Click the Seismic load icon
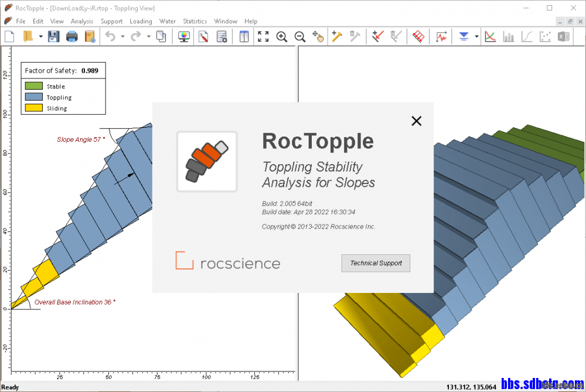Viewport: 586px width, 392px height. pos(439,36)
